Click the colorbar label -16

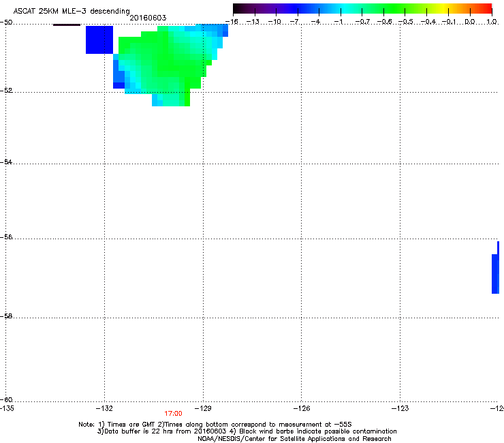[232, 22]
